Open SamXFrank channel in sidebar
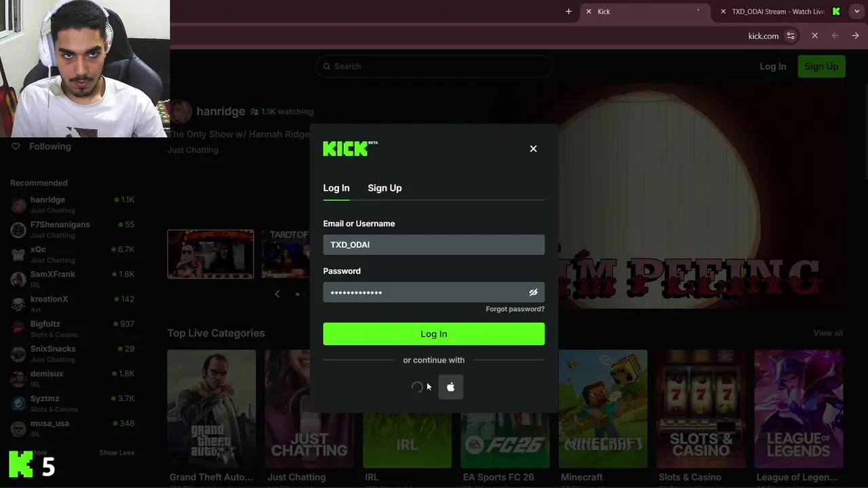The width and height of the screenshot is (868, 488). pyautogui.click(x=73, y=279)
